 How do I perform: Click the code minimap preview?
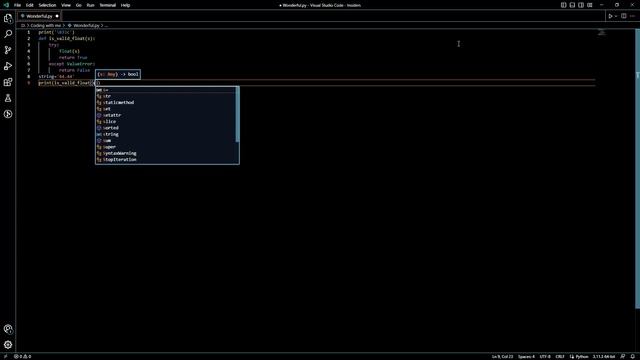tap(601, 32)
